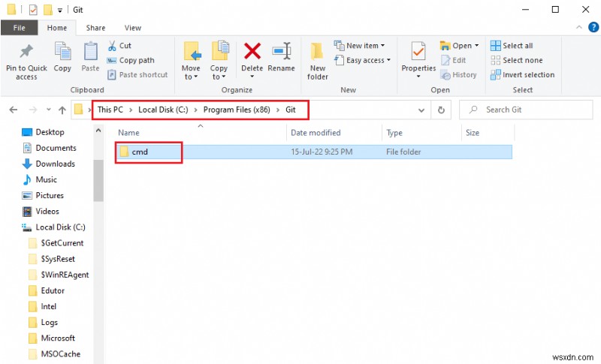Click Select none
601x364 pixels.
point(517,60)
